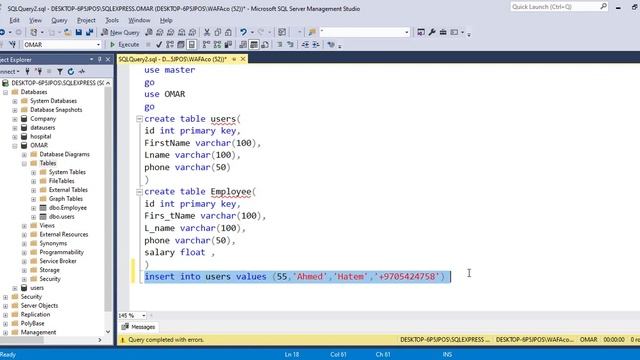Close the Object Explorer panel
This screenshot has width=640, height=360.
point(108,60)
